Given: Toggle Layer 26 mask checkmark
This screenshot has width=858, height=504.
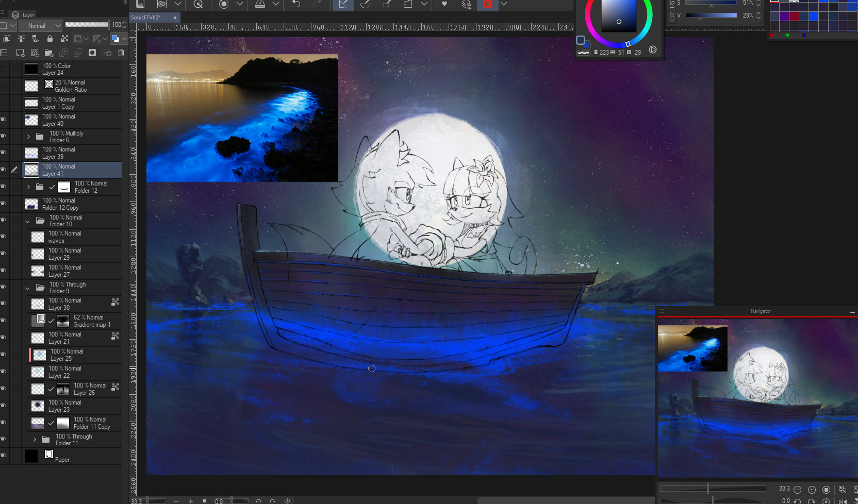Looking at the screenshot, I should coord(51,389).
